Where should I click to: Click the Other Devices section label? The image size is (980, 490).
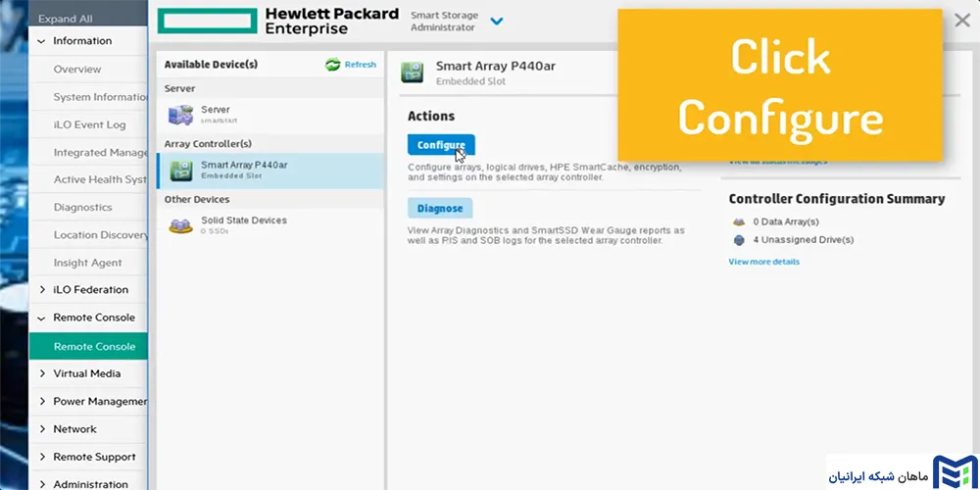point(197,199)
